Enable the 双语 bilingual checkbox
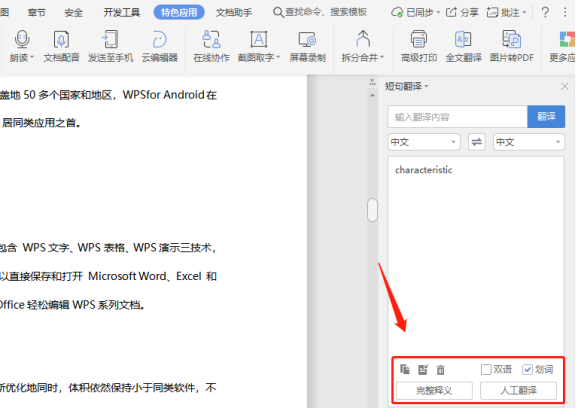Image resolution: width=576 pixels, height=409 pixels. 486,369
